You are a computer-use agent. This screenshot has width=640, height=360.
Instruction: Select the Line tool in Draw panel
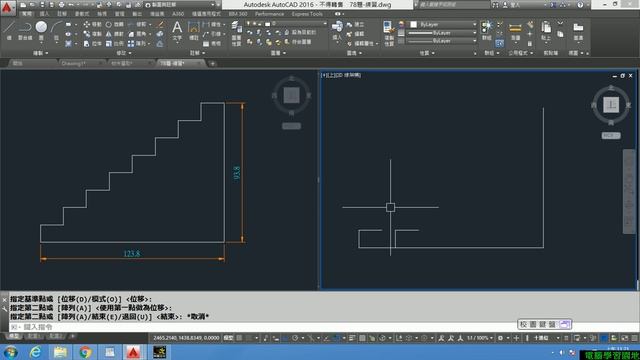9,30
